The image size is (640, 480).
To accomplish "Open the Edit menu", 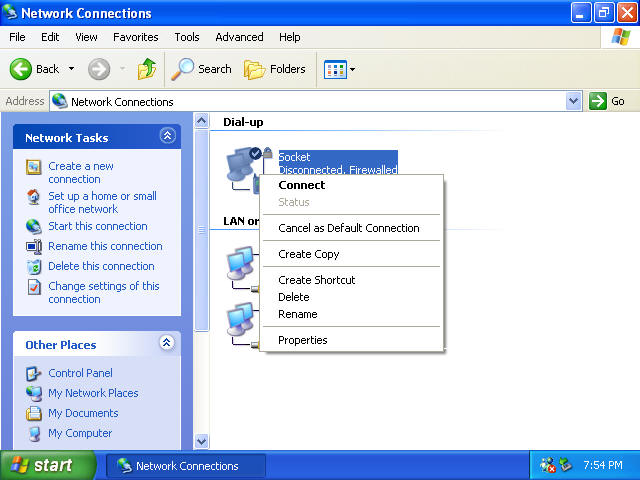I will 50,37.
